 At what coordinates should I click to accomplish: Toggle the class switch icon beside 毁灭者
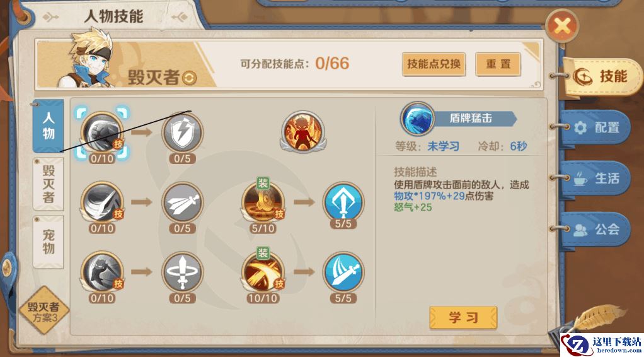(189, 78)
